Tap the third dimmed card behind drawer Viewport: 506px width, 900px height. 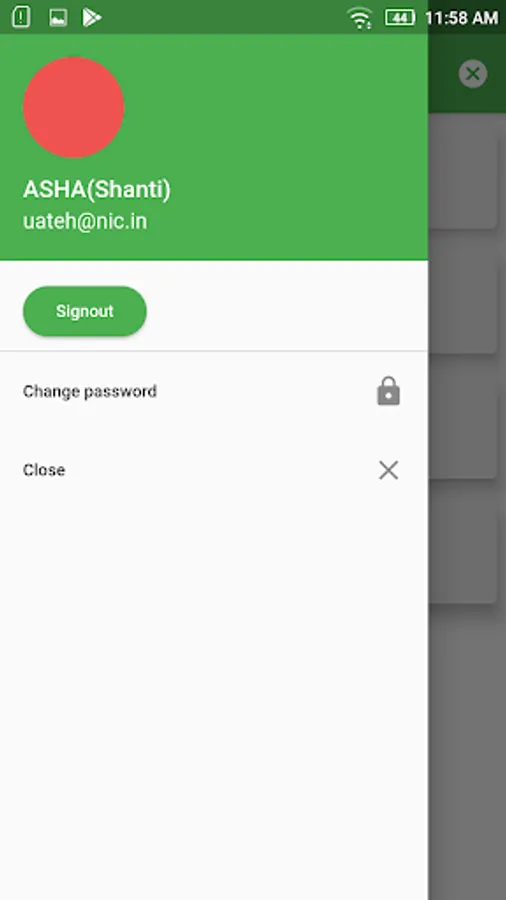pos(462,421)
